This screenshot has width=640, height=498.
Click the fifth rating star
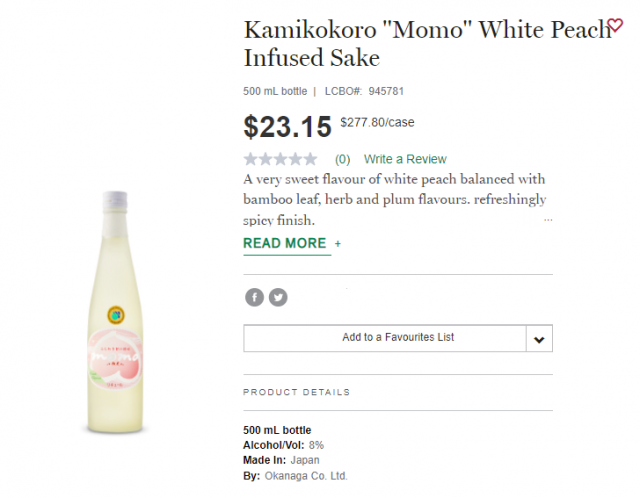311,159
